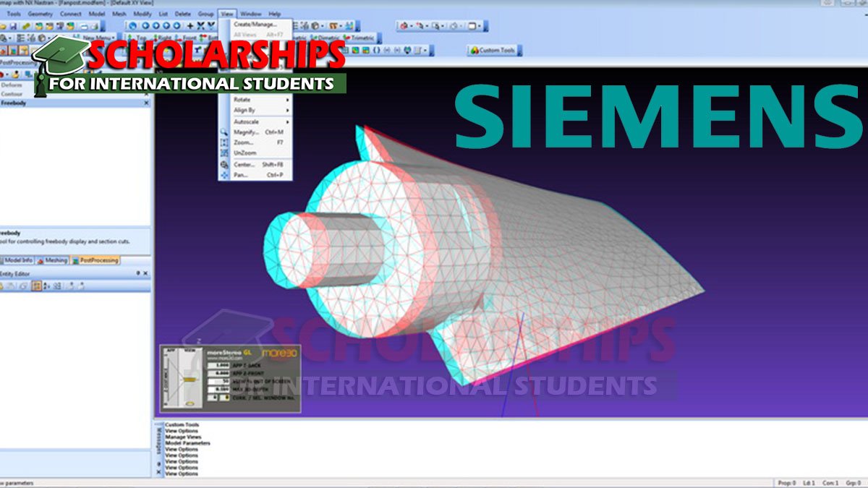Click the Save floppy disk icon

point(14,25)
